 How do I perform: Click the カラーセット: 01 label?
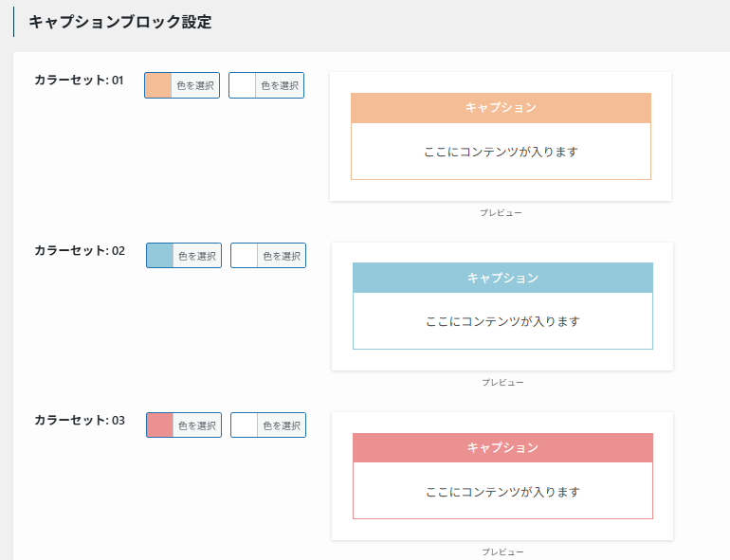pyautogui.click(x=79, y=81)
